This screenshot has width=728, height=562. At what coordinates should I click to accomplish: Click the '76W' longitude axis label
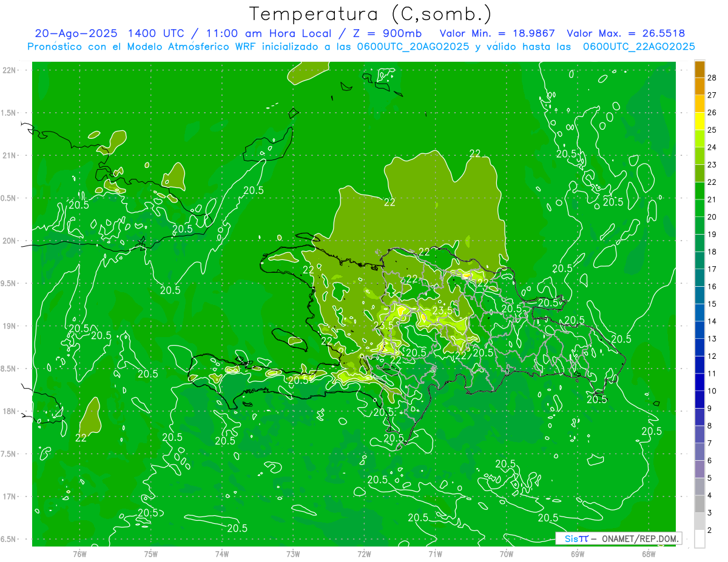pos(79,554)
